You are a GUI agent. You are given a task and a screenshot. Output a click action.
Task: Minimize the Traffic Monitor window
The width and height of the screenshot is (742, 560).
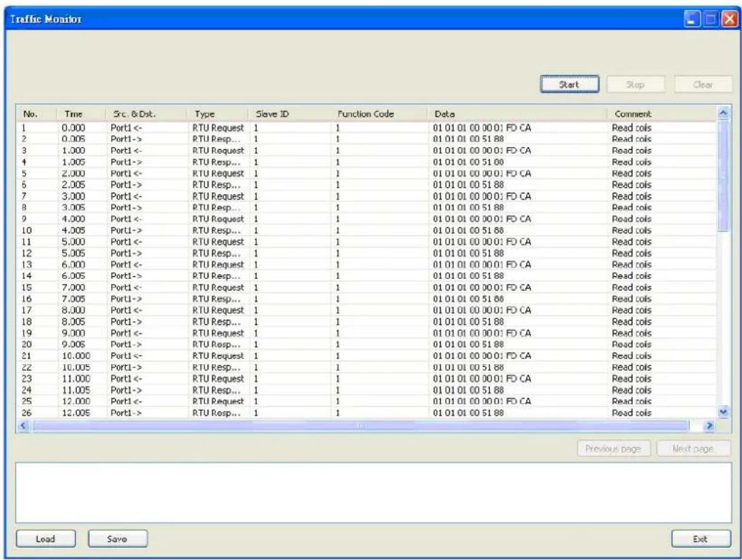point(692,19)
